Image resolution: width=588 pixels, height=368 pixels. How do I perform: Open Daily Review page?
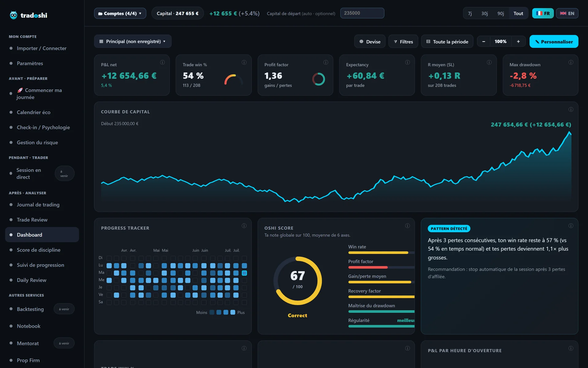click(42, 280)
